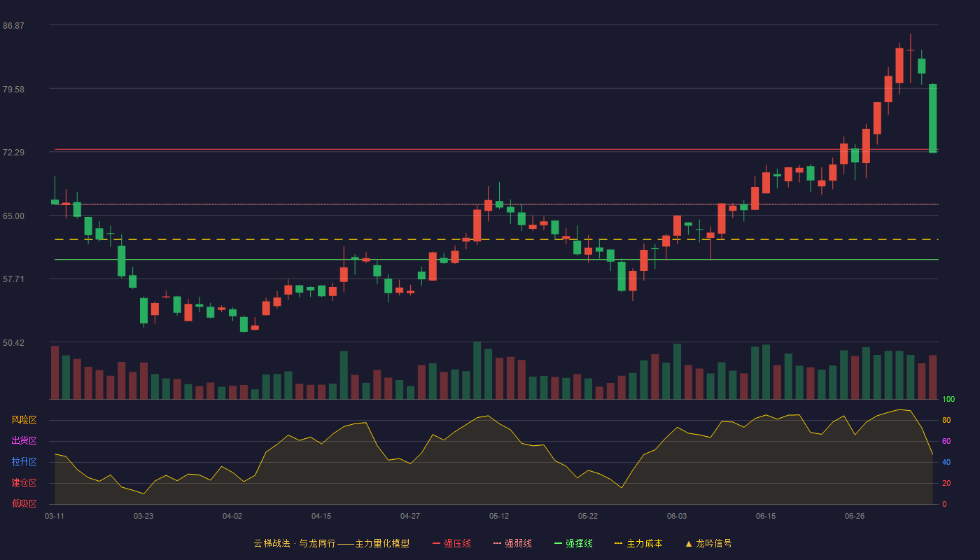Screen dimensions: 980x560
Task: Click the 86.87 price axis label
Action: tap(13, 26)
